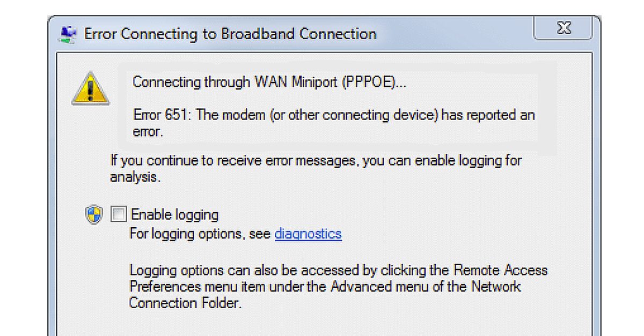Dismiss the error dialog with the X button
The height and width of the screenshot is (336, 644).
(564, 28)
